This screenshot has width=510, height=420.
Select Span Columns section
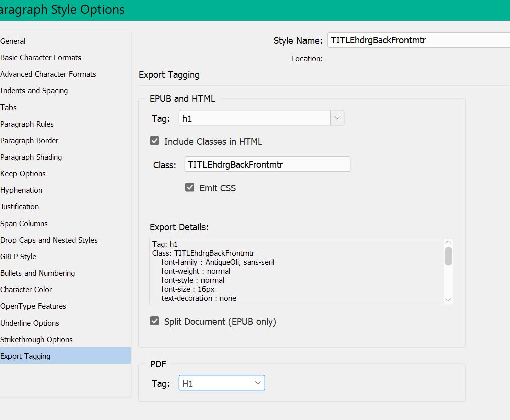tap(65, 224)
